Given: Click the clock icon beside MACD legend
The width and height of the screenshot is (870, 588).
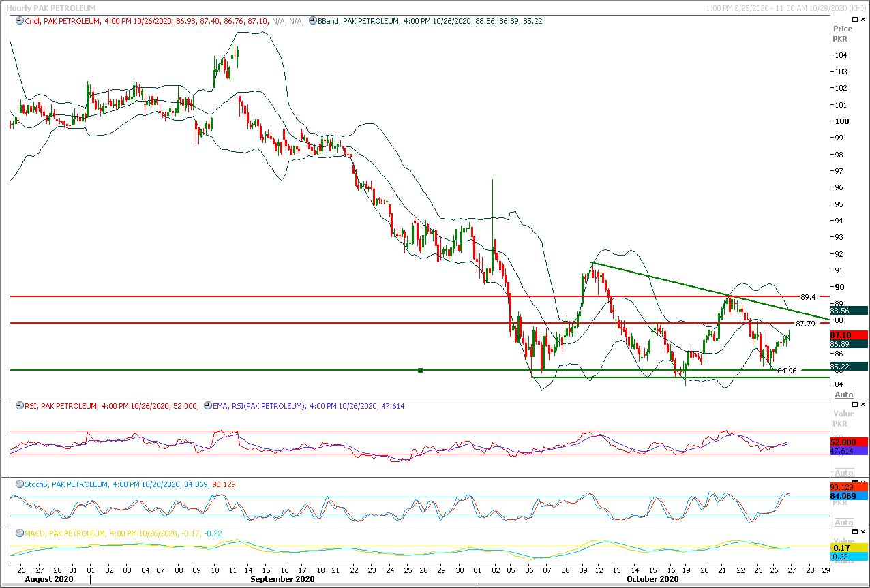Looking at the screenshot, I should pyautogui.click(x=19, y=533).
